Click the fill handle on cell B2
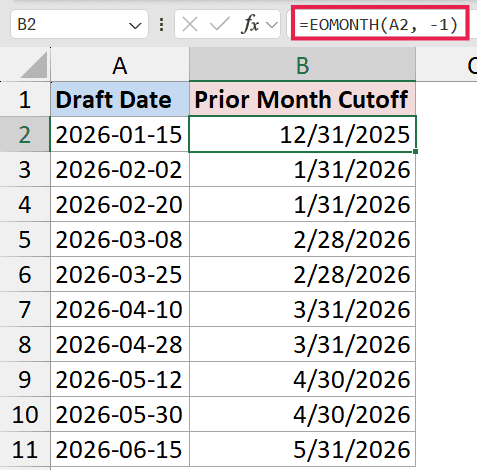Image resolution: width=477 pixels, height=470 pixels. pos(415,152)
